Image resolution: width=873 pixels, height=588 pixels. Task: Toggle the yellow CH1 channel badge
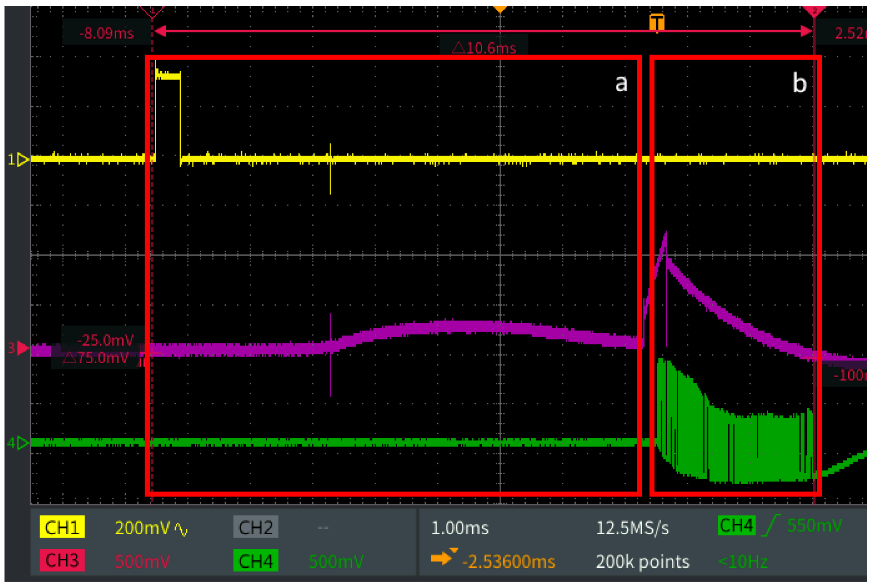(62, 527)
